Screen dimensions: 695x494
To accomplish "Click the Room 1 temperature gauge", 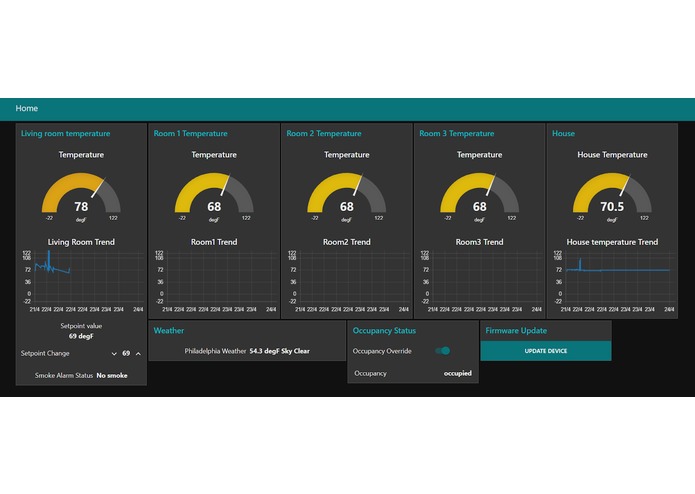I will tap(214, 197).
